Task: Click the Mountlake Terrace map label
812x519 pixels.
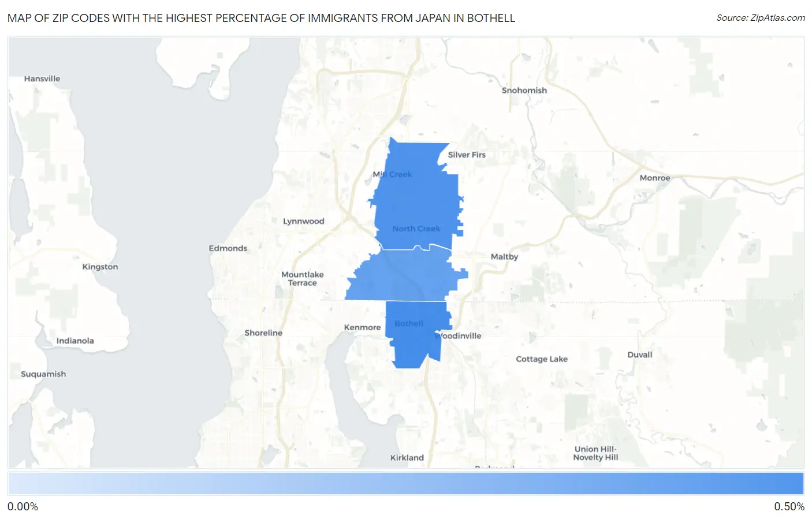Action: pos(302,279)
